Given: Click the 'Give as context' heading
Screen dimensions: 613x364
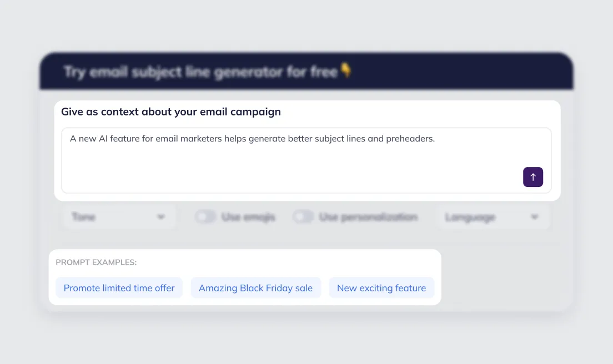Looking at the screenshot, I should 171,112.
